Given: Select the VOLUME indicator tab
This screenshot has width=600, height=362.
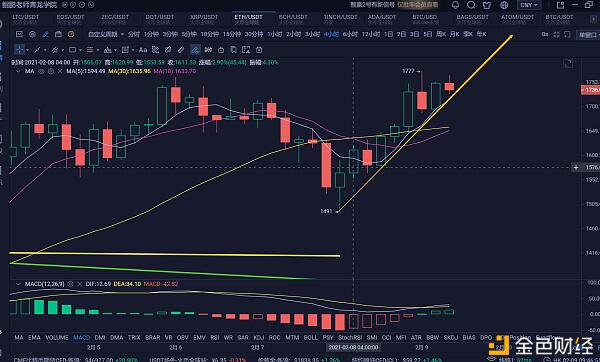Looking at the screenshot, I should coord(57,338).
